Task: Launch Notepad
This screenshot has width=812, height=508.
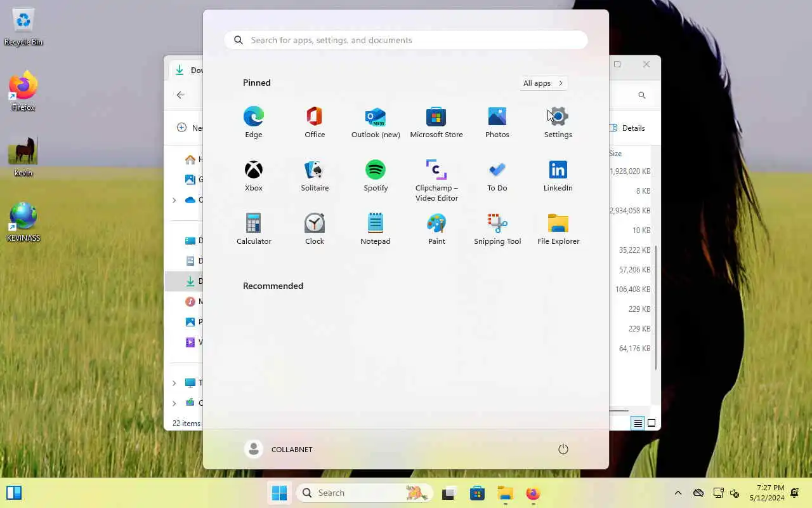Action: [376, 229]
